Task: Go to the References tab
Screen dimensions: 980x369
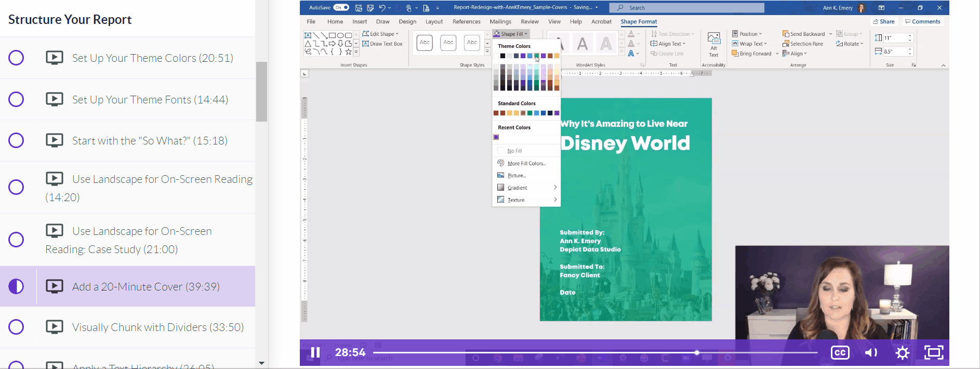Action: 467,22
